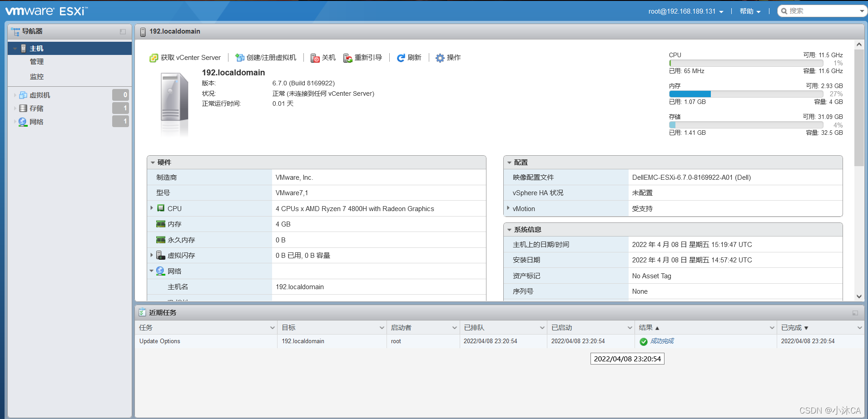Open the search box dropdown arrow
Viewport: 868px width, 419px height.
pos(862,11)
